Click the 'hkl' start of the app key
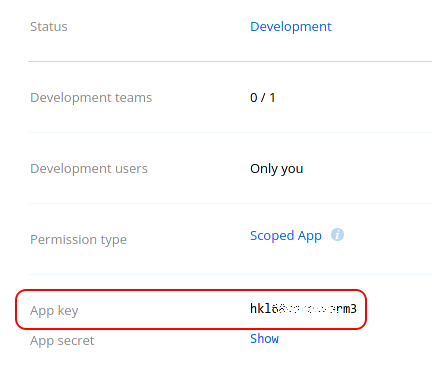Image resolution: width=432 pixels, height=373 pixels. (261, 309)
